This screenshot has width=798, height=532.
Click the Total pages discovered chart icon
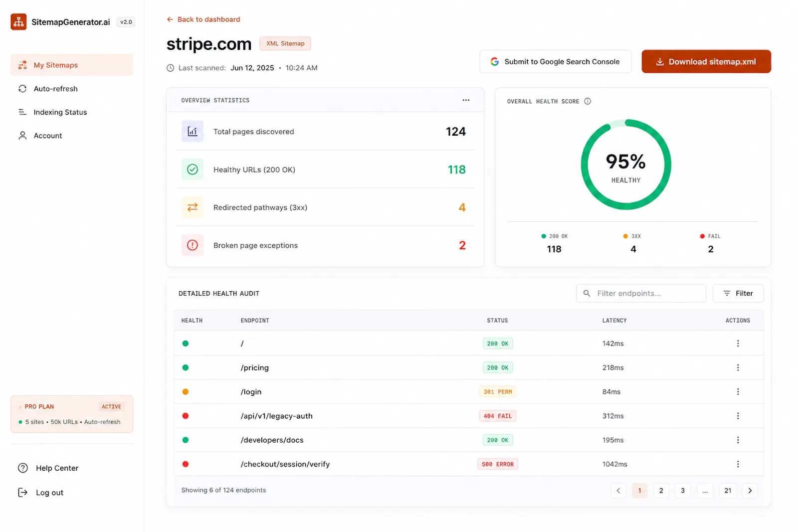193,132
